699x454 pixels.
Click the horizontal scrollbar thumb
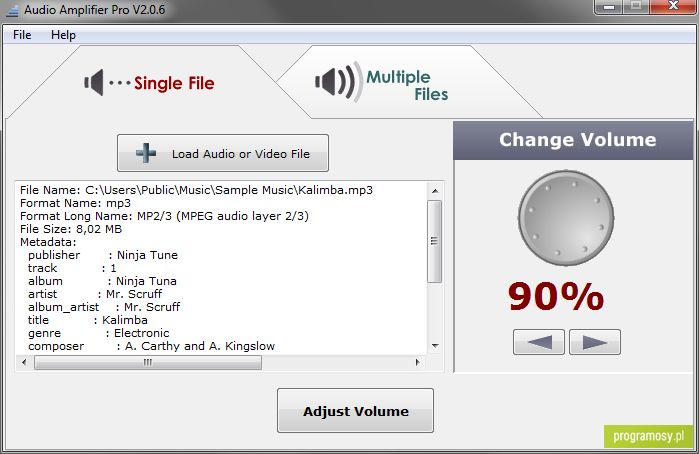[x=148, y=362]
